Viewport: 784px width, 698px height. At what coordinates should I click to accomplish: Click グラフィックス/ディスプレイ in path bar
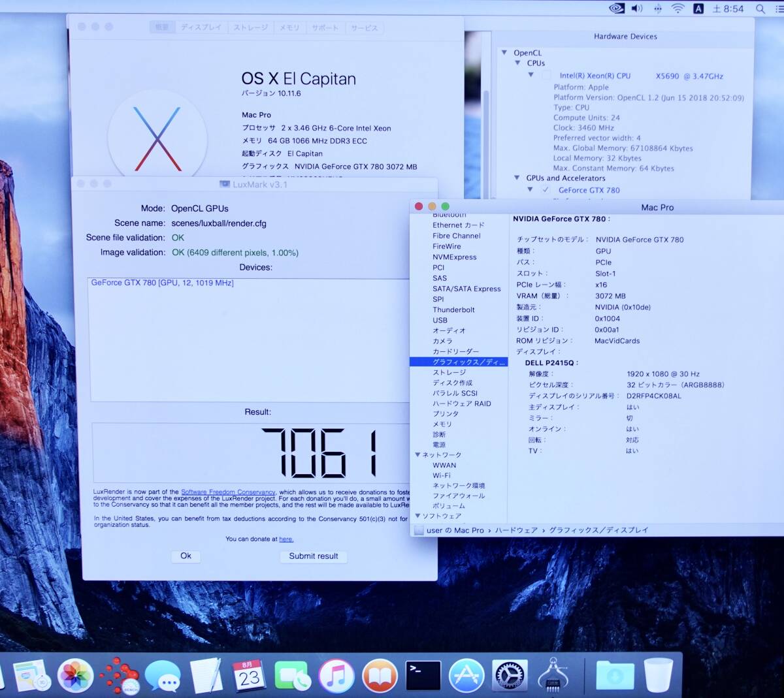click(598, 530)
